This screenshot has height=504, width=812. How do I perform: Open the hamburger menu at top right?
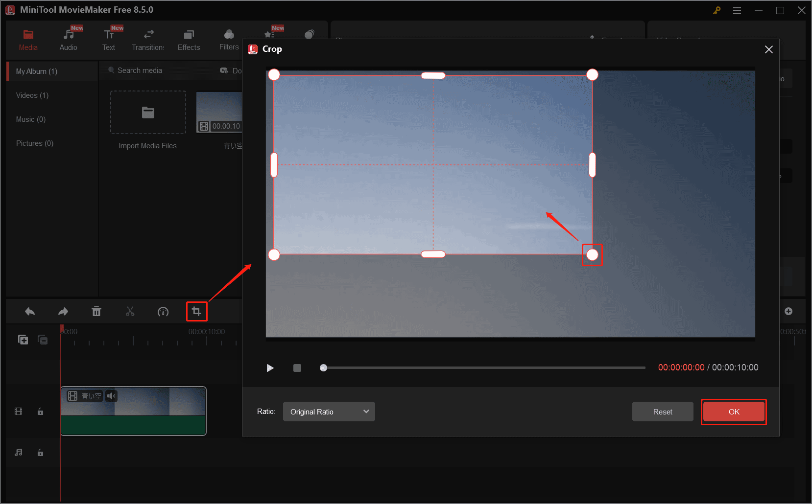(x=737, y=10)
